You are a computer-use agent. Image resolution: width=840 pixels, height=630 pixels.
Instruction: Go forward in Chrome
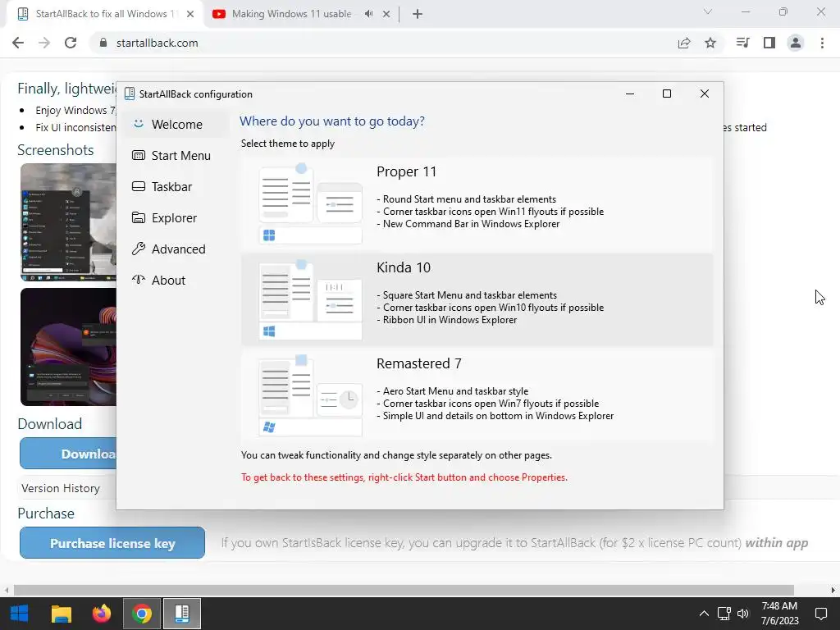click(44, 43)
